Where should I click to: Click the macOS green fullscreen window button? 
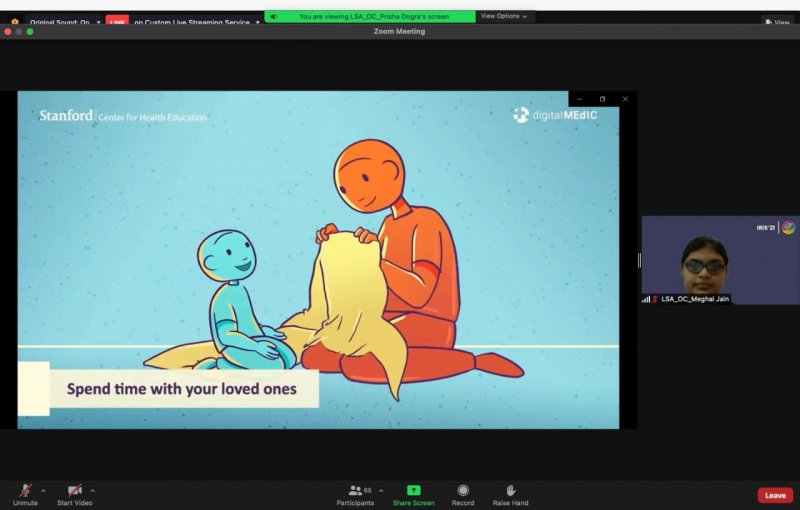(x=30, y=32)
